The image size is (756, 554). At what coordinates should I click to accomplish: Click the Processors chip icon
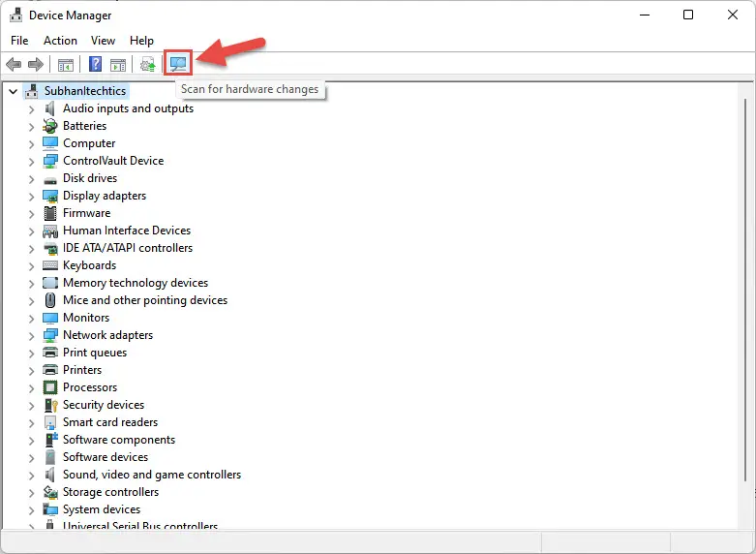point(50,387)
